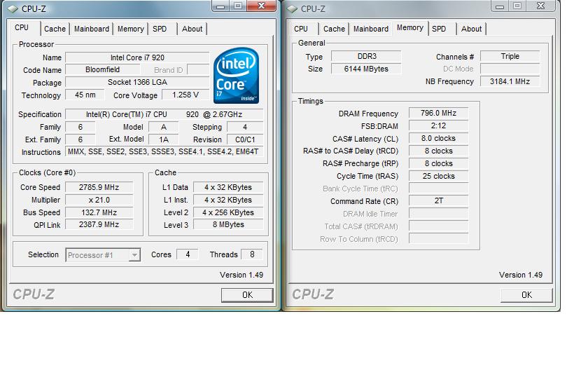
Task: Click the Level 2 value 4 x 256 KBytes
Action: coord(228,212)
